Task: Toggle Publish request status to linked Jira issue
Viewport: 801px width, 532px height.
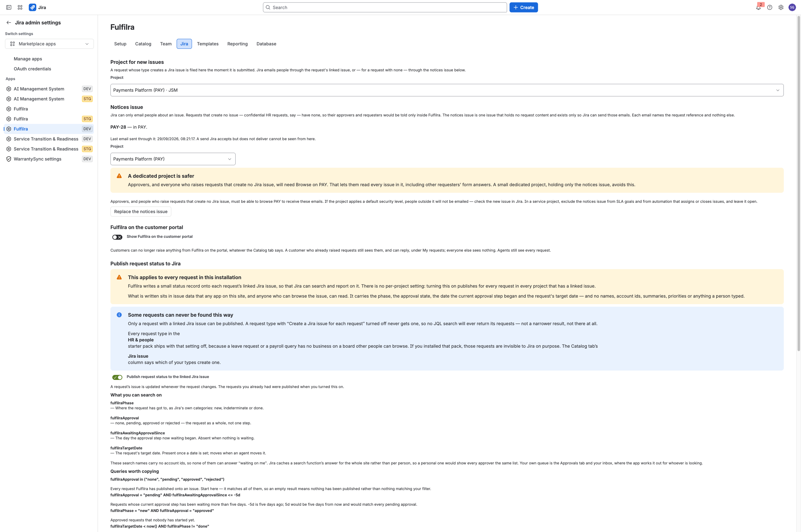Action: pos(117,377)
